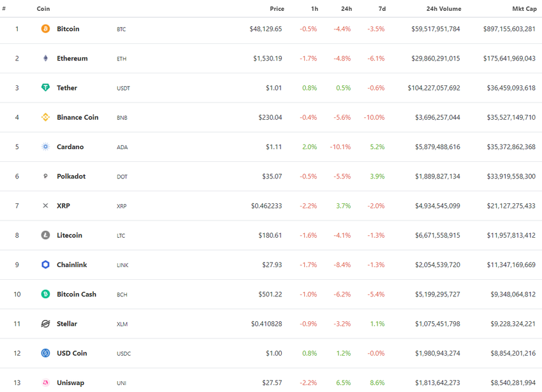Viewport: 542px width, 392px height.
Task: Click Ethereum price $1,530.19
Action: tap(268, 59)
